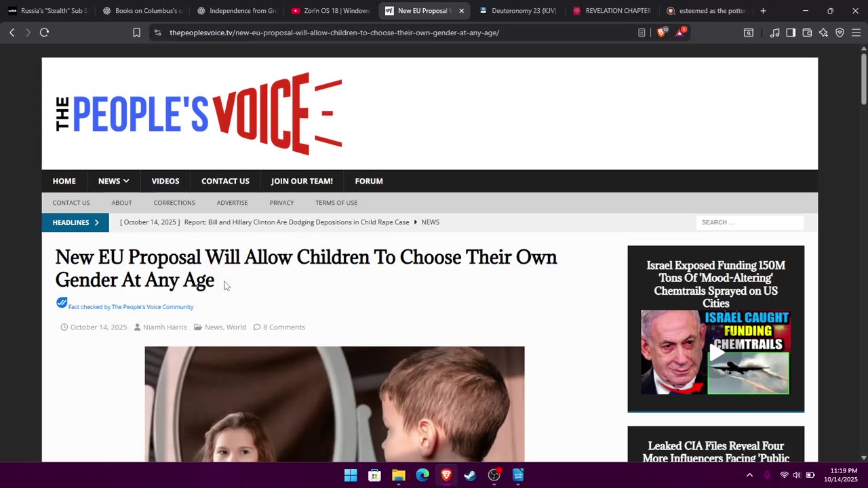Open Brave VPN shield icon

840,33
